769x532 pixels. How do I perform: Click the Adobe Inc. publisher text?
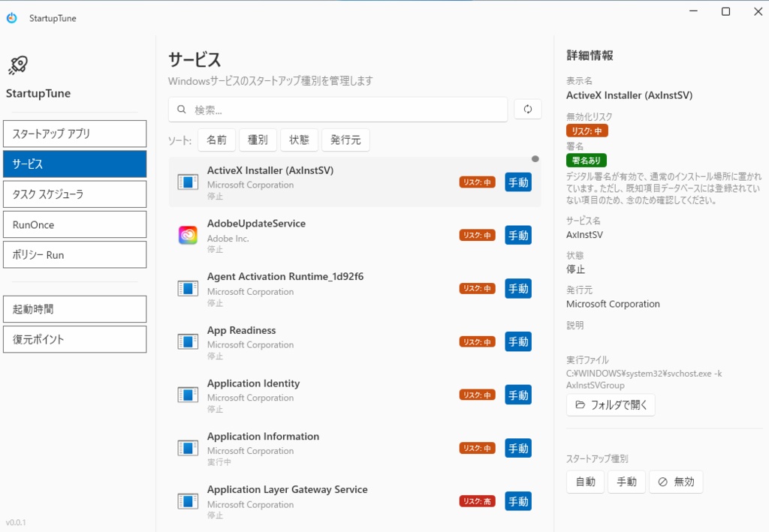pyautogui.click(x=228, y=239)
